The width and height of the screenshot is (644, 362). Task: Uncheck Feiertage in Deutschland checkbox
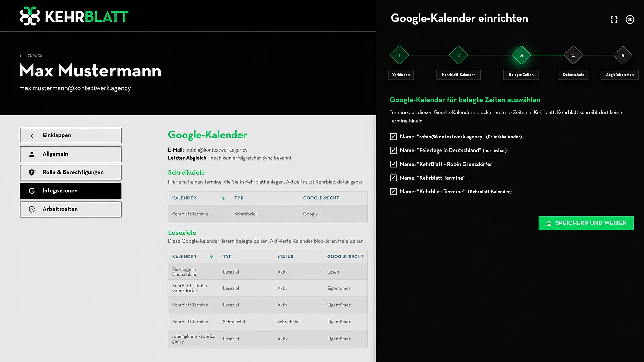393,150
